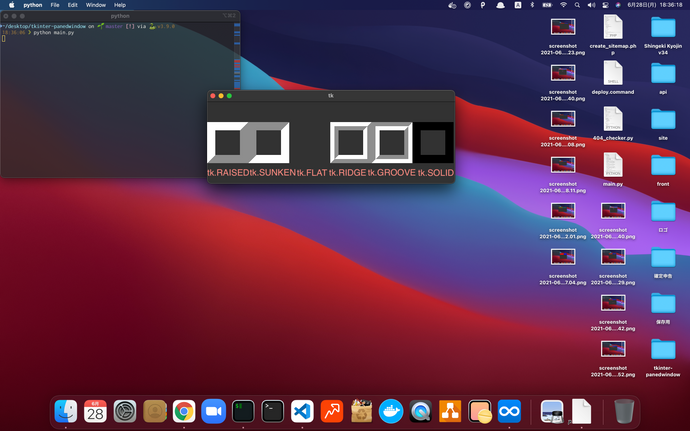Select tkinter-panedwindow folder on desktop
The image size is (690, 431).
(x=663, y=349)
